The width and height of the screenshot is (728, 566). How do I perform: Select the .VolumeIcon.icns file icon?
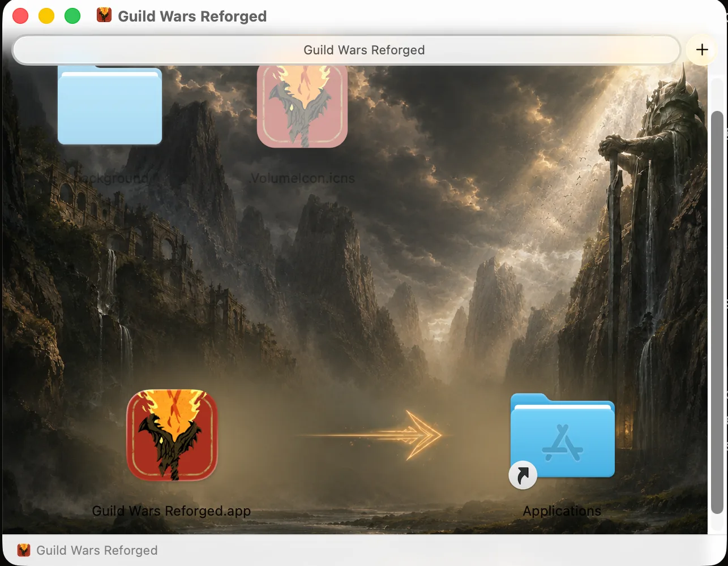(x=302, y=106)
